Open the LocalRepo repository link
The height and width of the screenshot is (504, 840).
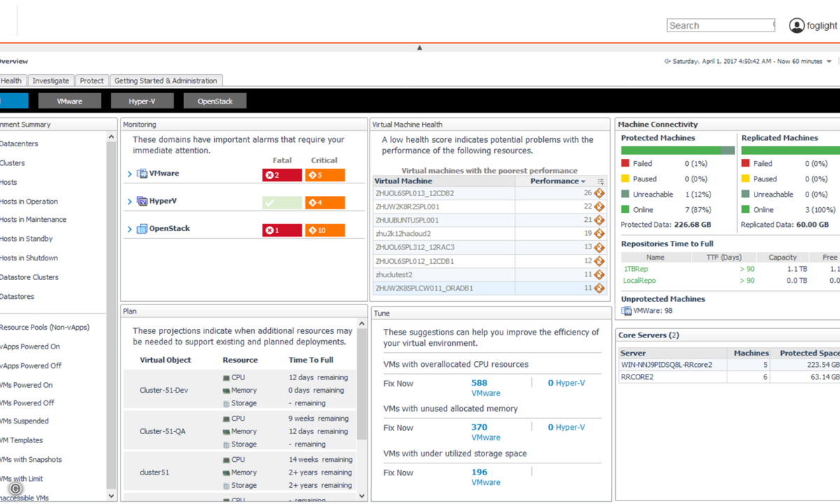click(x=640, y=281)
